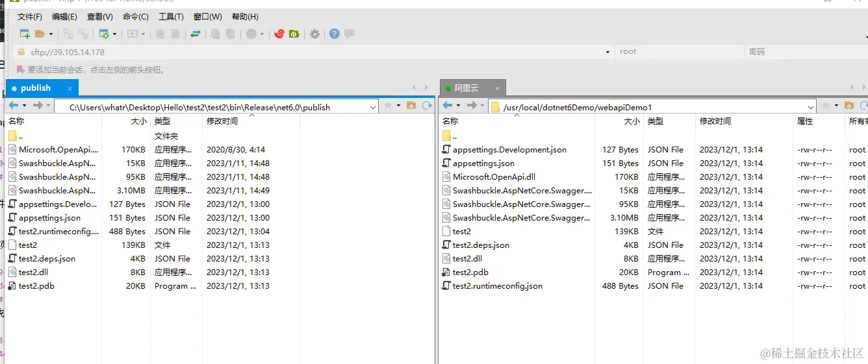The image size is (868, 364).
Task: Click the bookmark flag icon on session hint bar
Action: click(21, 69)
